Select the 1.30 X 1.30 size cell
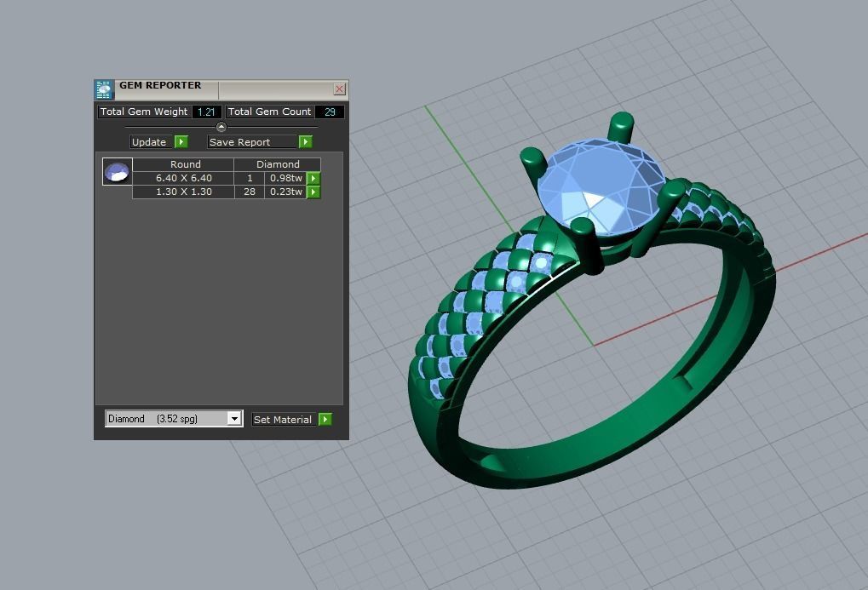 point(183,192)
